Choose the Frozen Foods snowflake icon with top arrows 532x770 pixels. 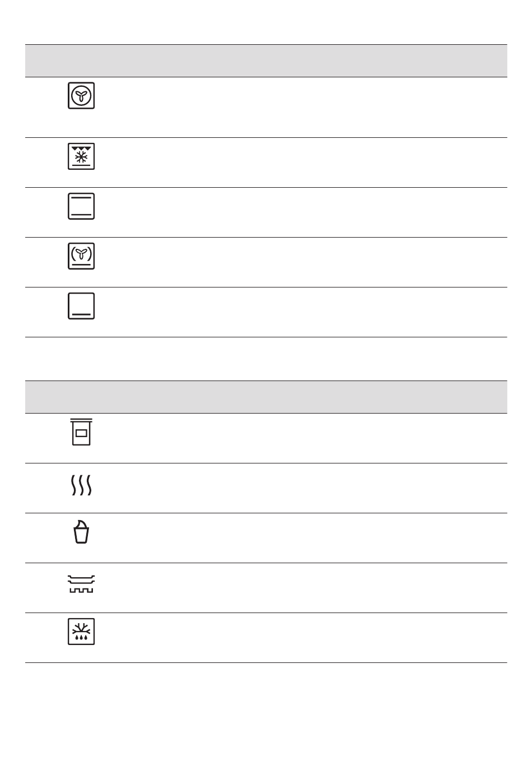coord(81,156)
